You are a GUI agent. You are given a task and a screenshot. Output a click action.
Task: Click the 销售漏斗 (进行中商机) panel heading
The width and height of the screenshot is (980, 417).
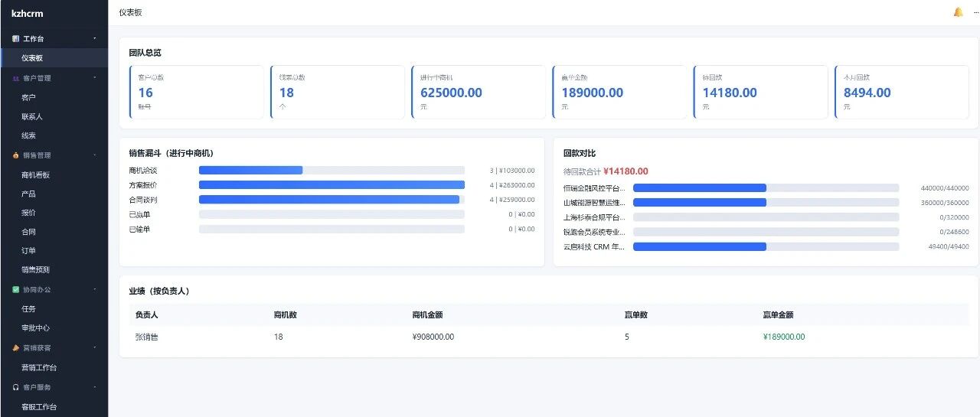(171, 153)
